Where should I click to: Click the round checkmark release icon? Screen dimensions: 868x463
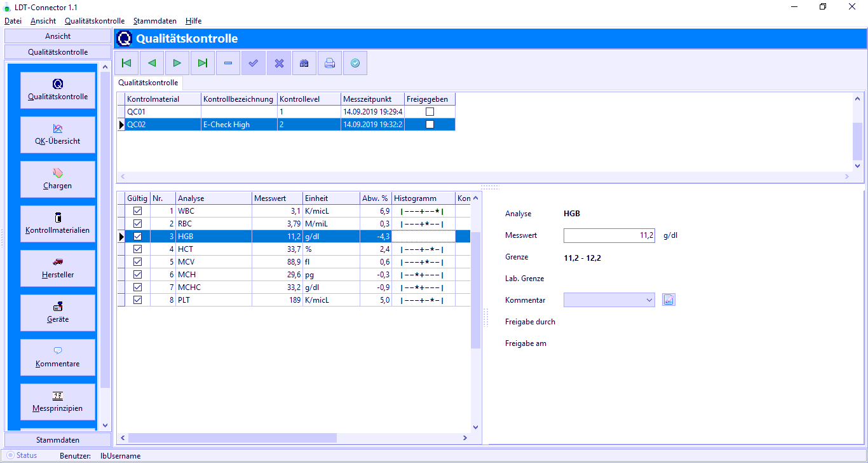(355, 63)
